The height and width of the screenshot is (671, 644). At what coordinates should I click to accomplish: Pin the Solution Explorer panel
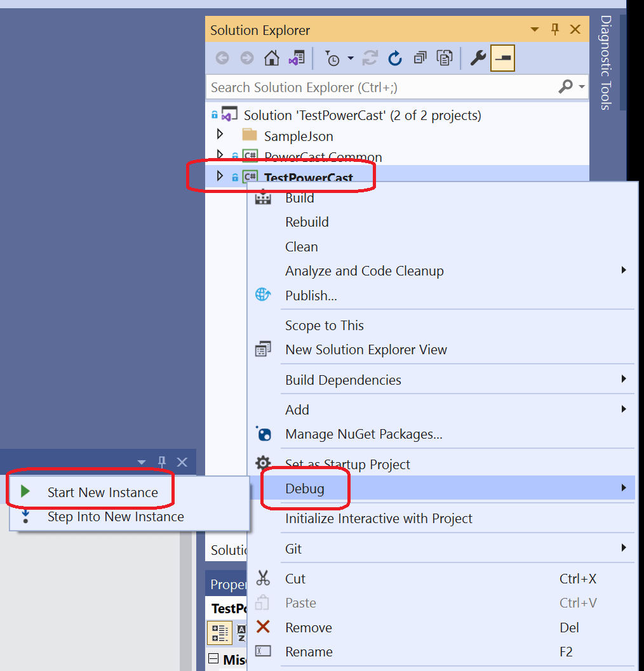[555, 30]
